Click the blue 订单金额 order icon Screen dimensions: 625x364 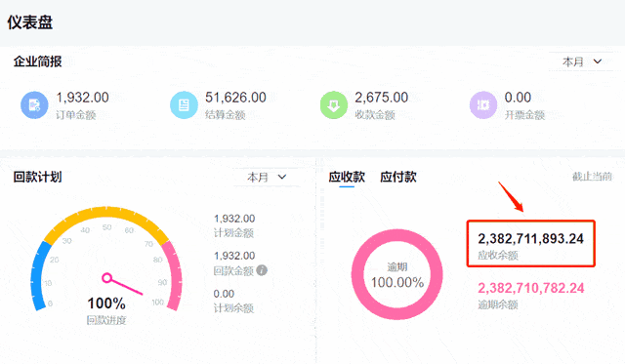34,105
